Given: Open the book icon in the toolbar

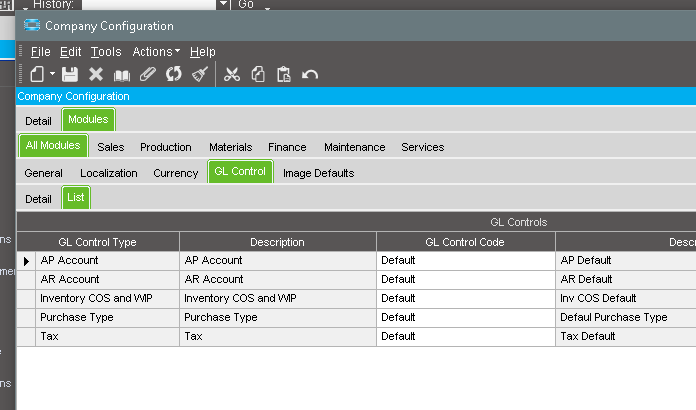Looking at the screenshot, I should pyautogui.click(x=122, y=74).
